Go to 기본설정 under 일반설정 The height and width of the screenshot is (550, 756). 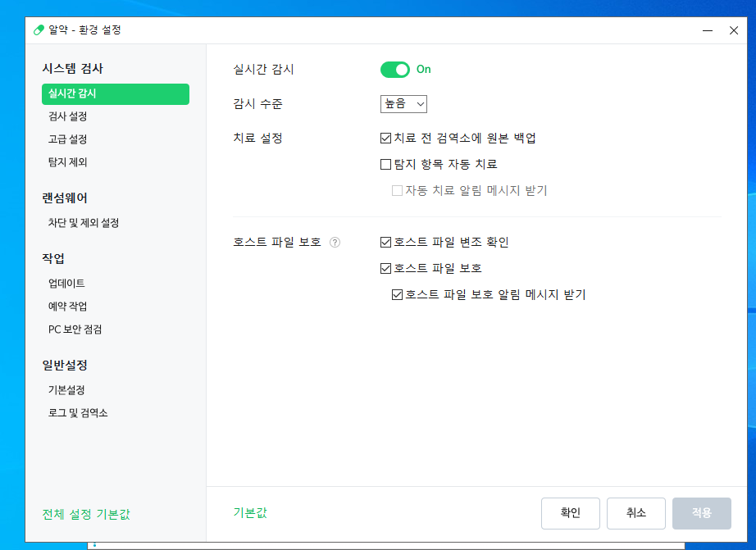(x=66, y=390)
